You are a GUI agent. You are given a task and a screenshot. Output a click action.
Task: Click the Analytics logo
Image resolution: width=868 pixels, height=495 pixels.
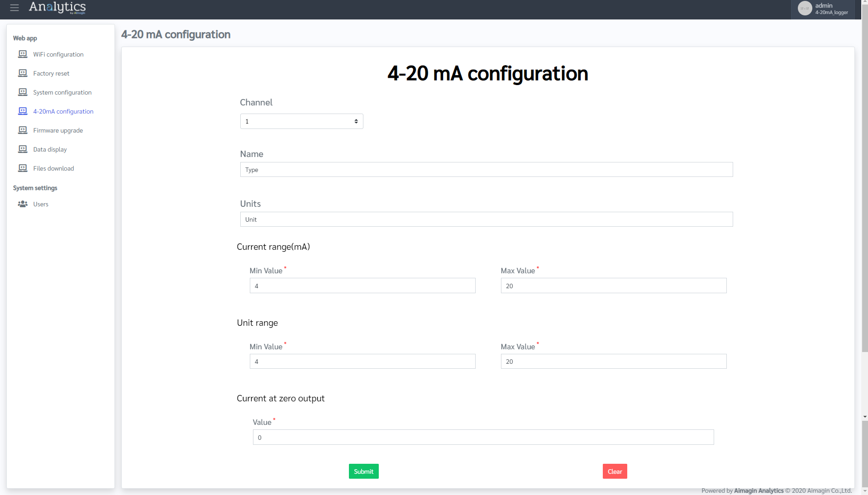pyautogui.click(x=57, y=7)
